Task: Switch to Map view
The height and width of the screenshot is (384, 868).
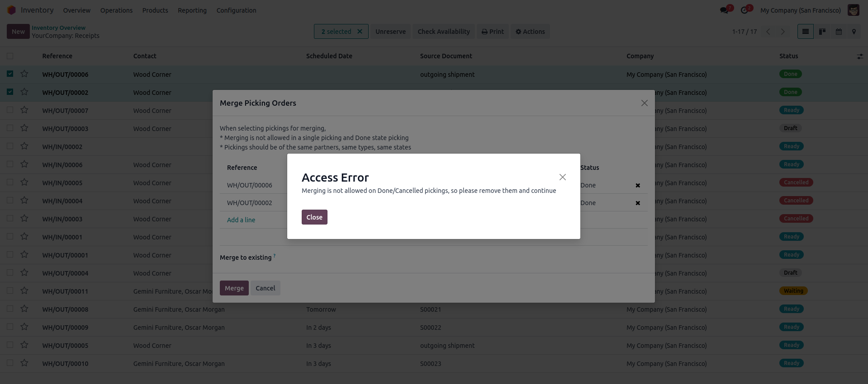Action: click(x=854, y=32)
